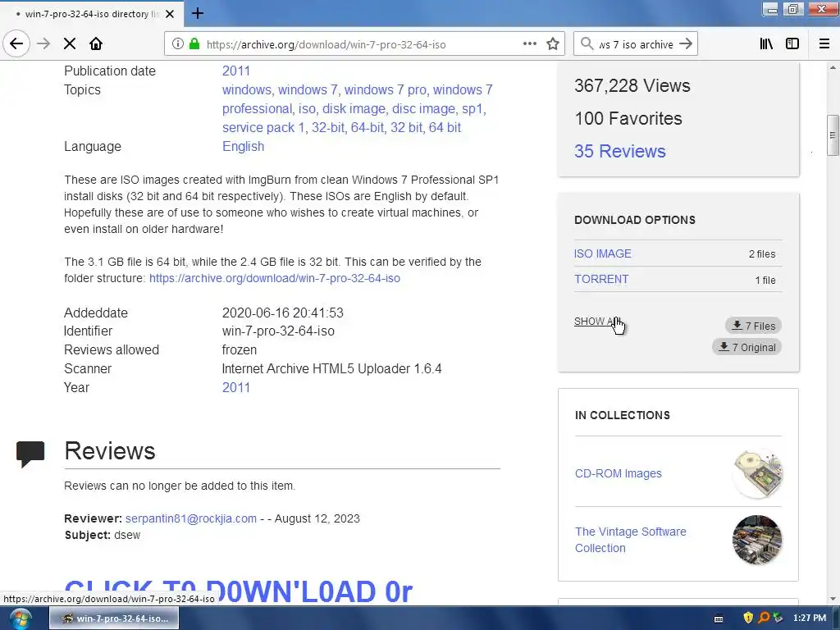
Task: Click SHOW ALL download options link
Action: (597, 322)
